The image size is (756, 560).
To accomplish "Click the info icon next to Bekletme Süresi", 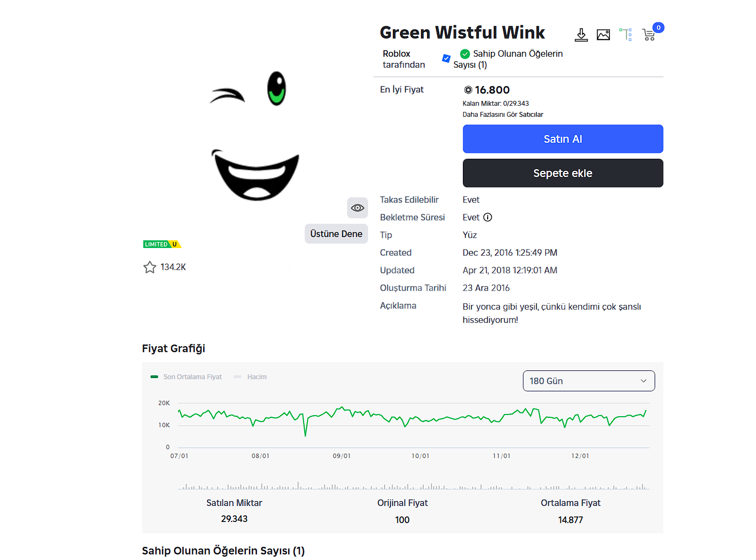I will 488,217.
